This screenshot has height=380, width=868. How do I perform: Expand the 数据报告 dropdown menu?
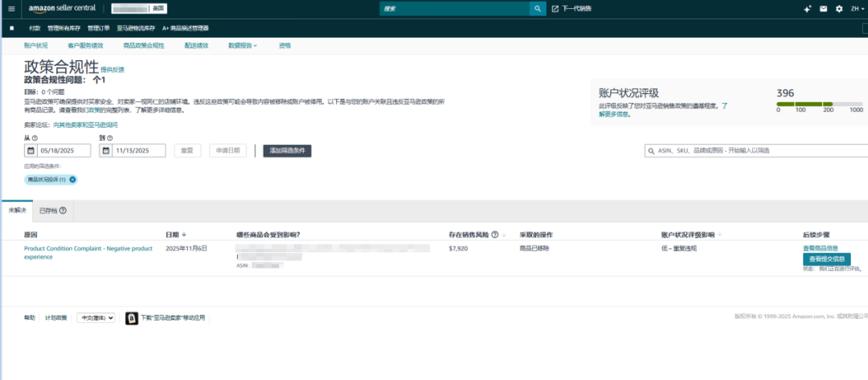tap(243, 45)
